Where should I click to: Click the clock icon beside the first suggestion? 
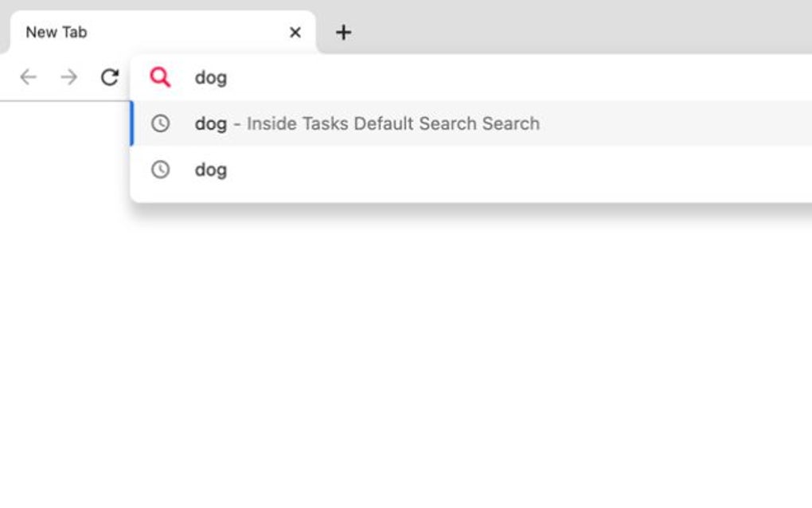[x=162, y=124]
